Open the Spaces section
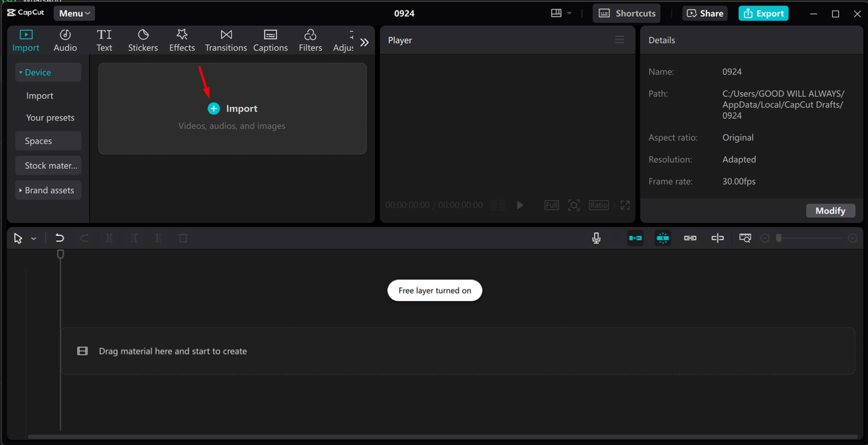This screenshot has height=445, width=868. click(x=48, y=141)
